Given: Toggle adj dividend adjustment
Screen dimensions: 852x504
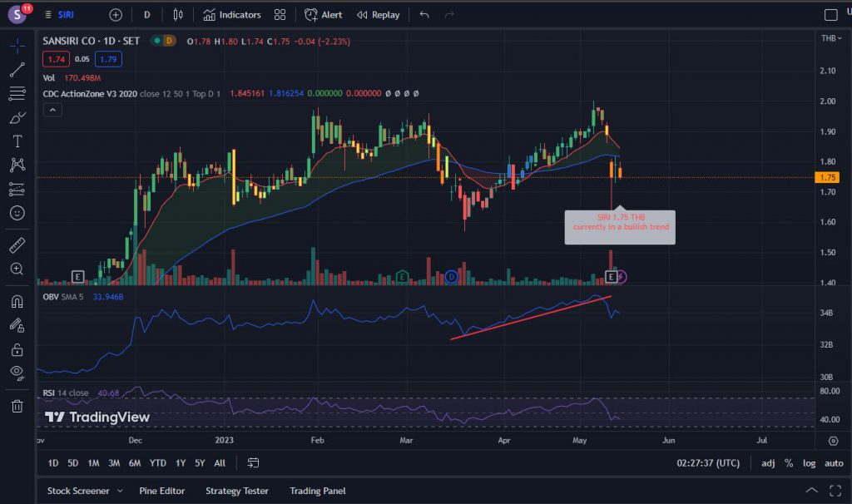Looking at the screenshot, I should coord(768,463).
